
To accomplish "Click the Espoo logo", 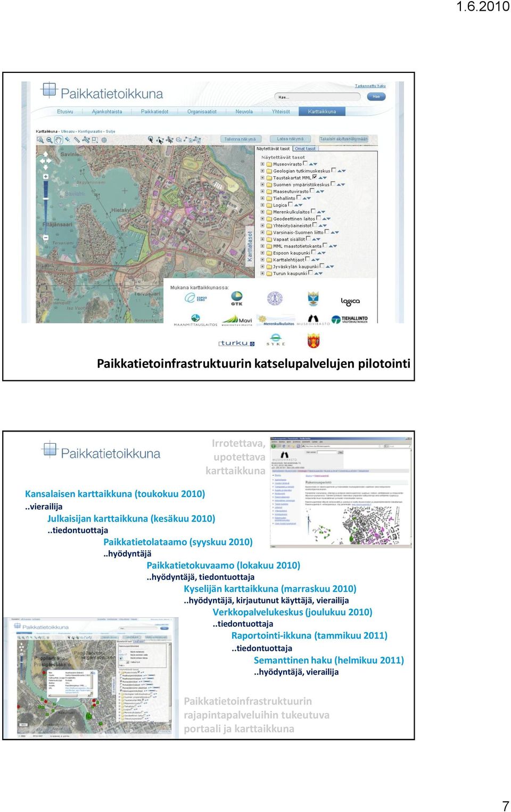I will 195,298.
